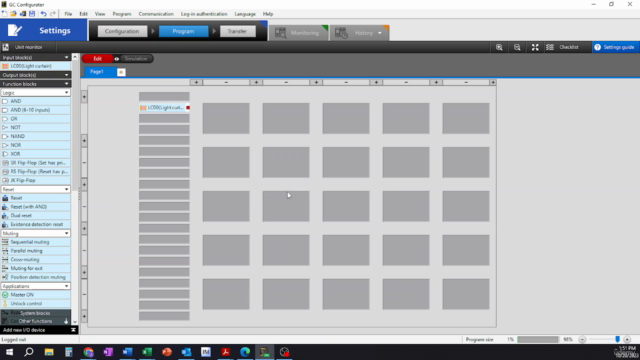
Task: Open the Edit menu
Action: click(x=83, y=14)
